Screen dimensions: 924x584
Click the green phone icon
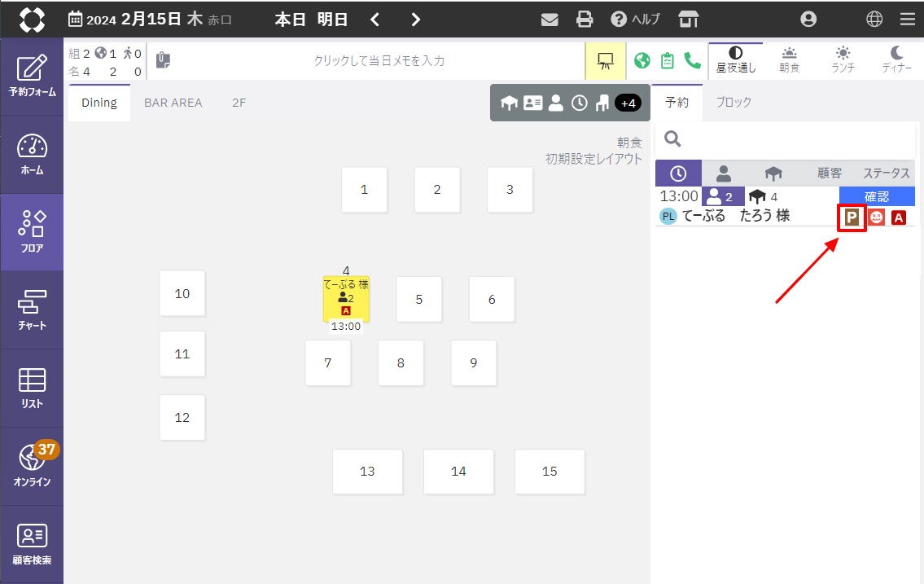pyautogui.click(x=692, y=60)
